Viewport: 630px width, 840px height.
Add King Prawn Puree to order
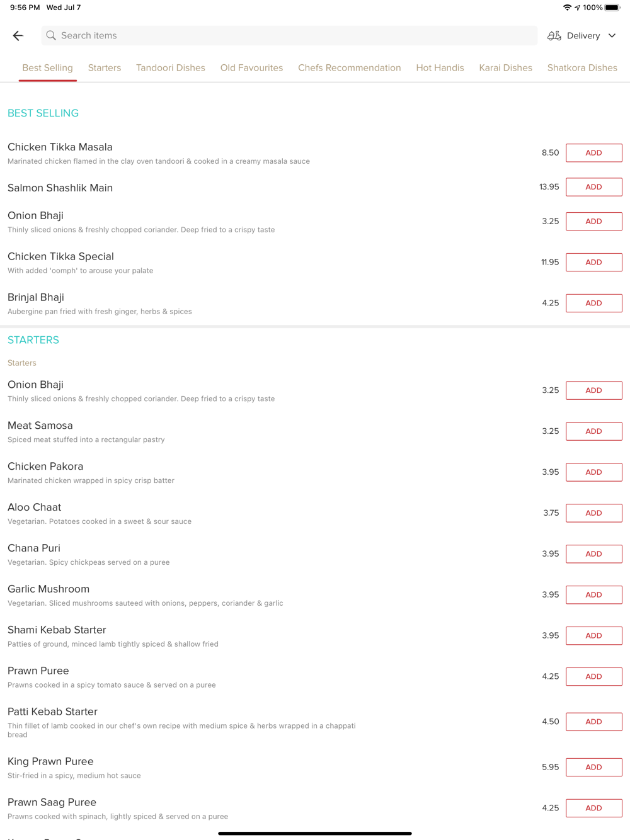tap(593, 768)
